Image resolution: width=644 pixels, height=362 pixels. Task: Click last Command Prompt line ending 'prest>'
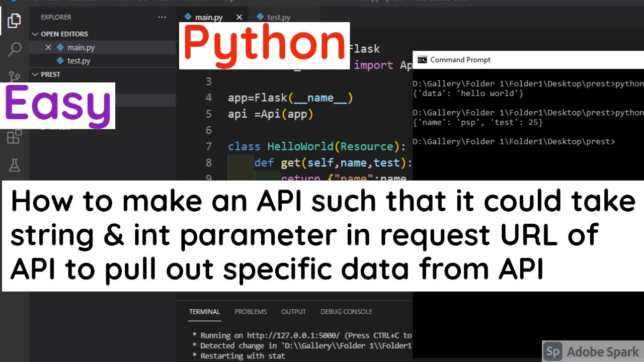point(514,142)
